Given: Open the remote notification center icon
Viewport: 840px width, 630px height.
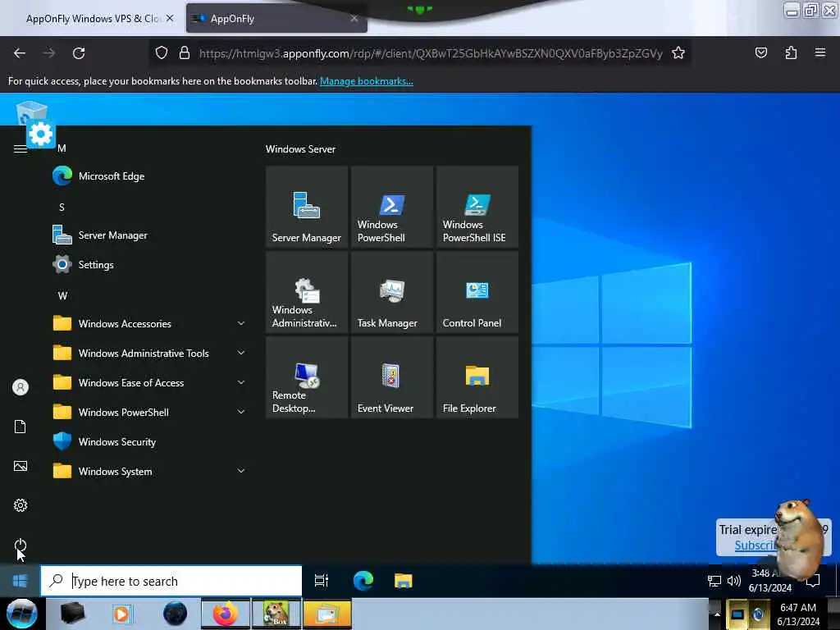Looking at the screenshot, I should point(813,581).
